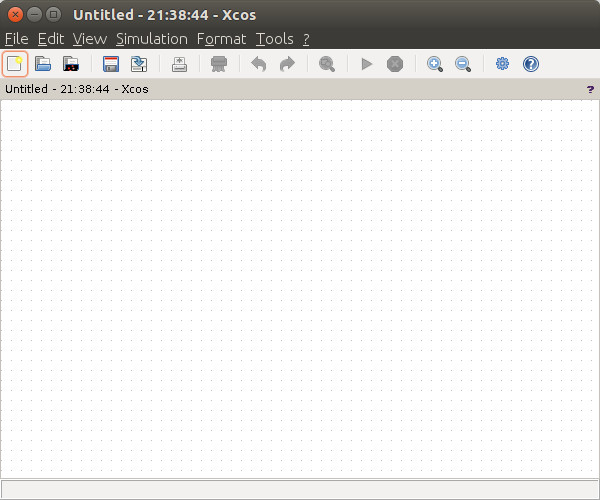Start simulation with the play icon

pos(367,64)
